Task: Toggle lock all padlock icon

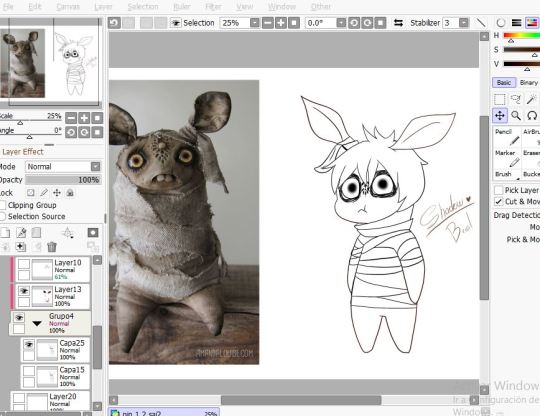Action: coord(70,193)
